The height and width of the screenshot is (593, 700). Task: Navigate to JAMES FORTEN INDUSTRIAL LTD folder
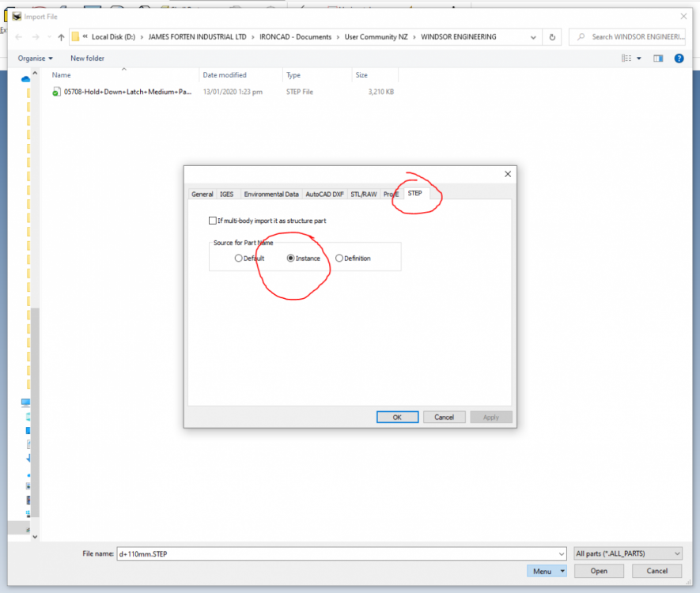(197, 37)
